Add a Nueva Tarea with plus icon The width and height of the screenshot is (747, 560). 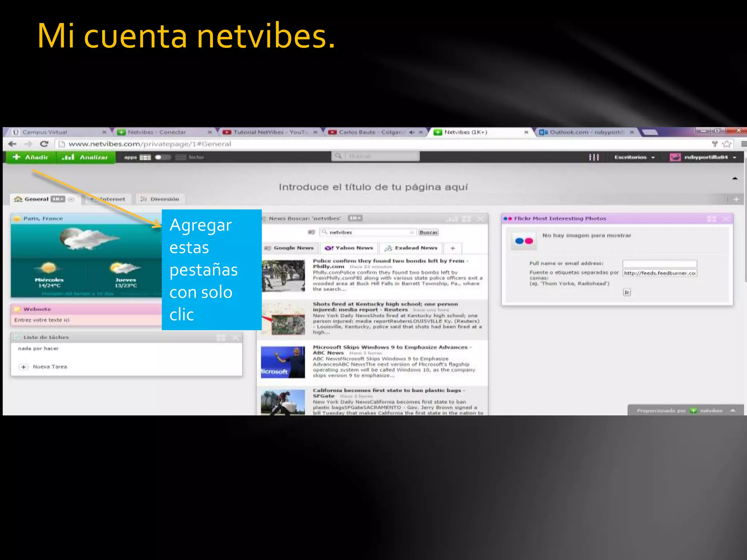point(24,367)
